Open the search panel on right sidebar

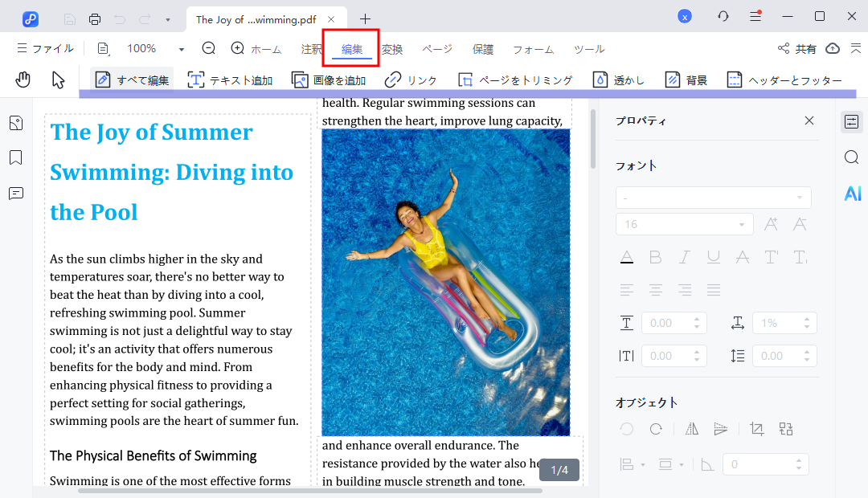tap(852, 157)
